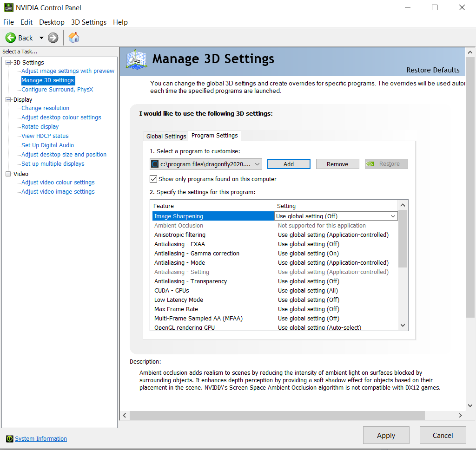Open Rotate display task

40,127
